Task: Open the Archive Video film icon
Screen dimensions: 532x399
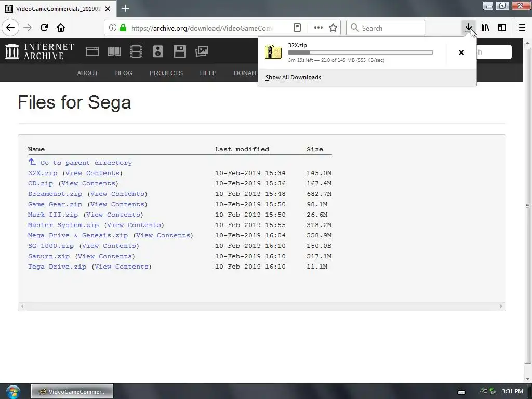Action: tap(136, 51)
